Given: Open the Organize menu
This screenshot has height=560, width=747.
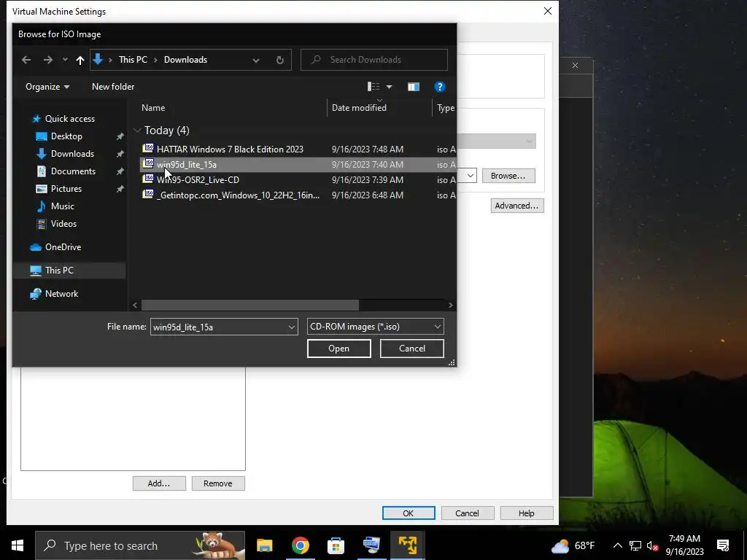Looking at the screenshot, I should point(47,87).
